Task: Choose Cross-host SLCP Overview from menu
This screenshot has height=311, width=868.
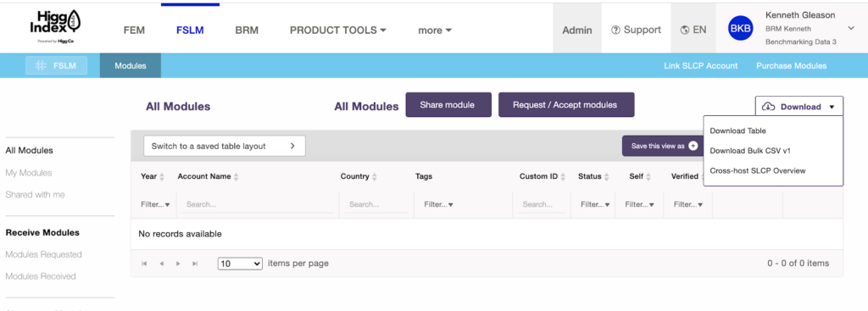Action: 757,170
